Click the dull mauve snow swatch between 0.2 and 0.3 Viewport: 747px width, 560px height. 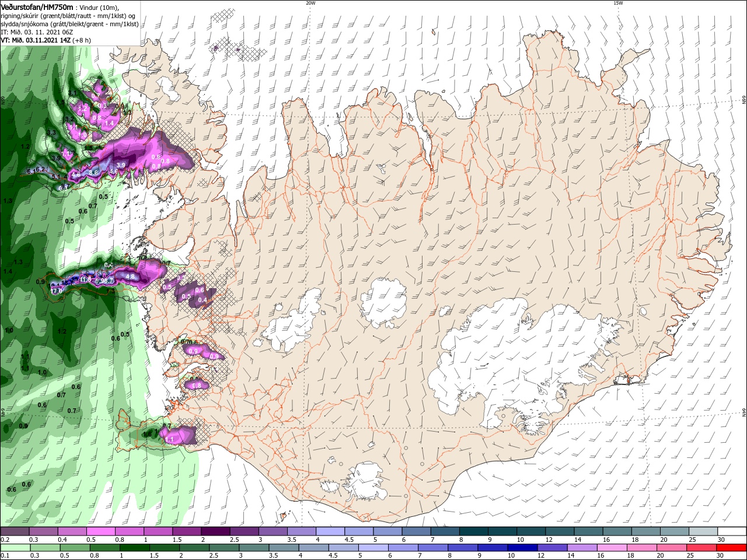coord(15,531)
